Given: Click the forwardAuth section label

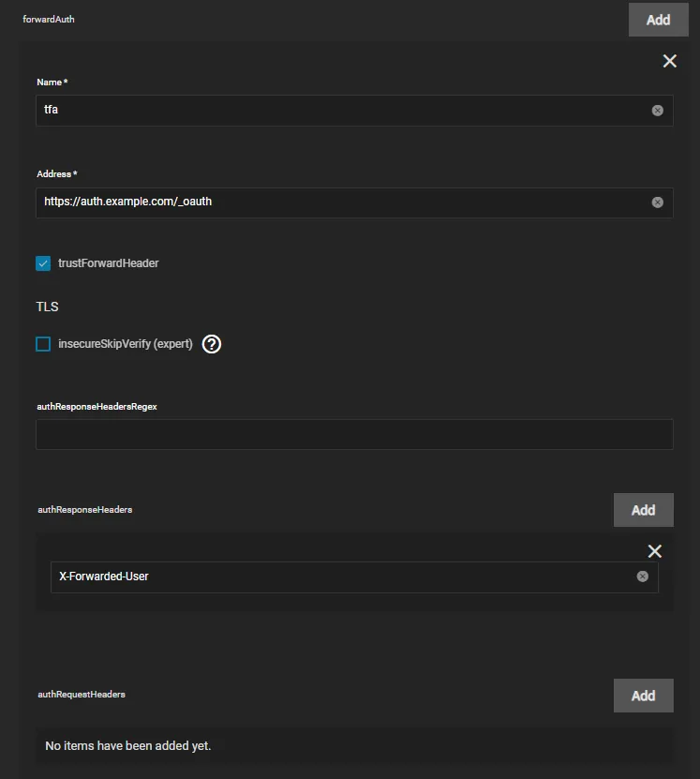Looking at the screenshot, I should coord(49,19).
